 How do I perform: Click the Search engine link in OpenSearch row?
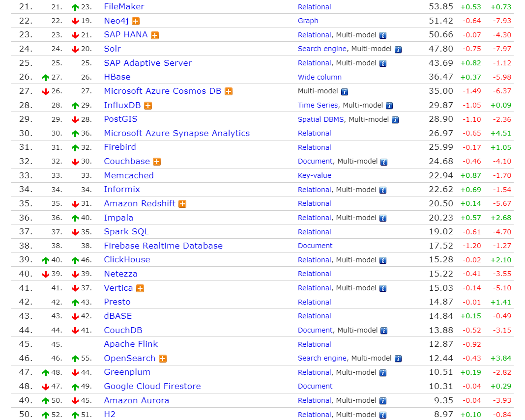[322, 358]
